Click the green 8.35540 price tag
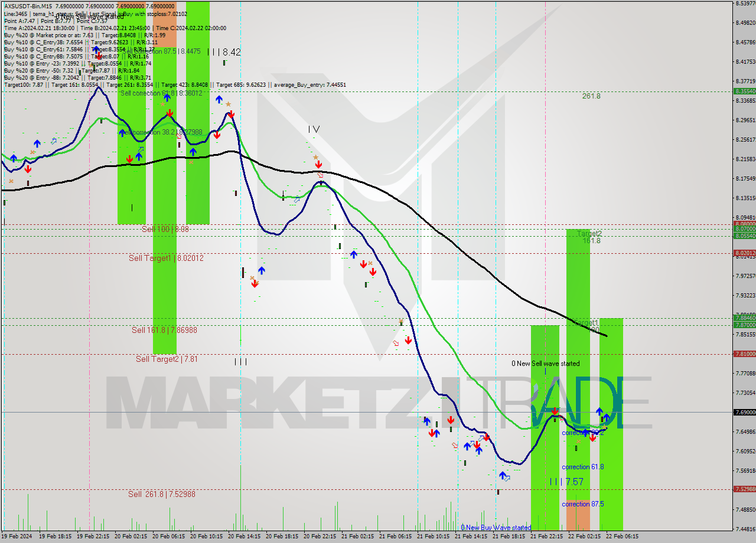Image resolution: width=756 pixels, height=543 pixels. (744, 91)
